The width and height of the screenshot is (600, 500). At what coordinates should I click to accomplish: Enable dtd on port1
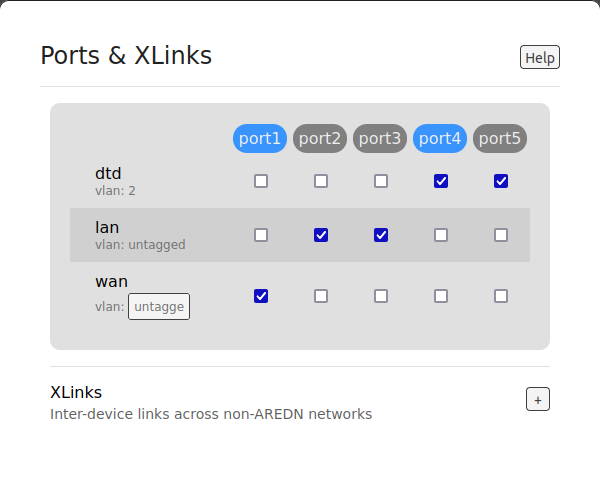pyautogui.click(x=261, y=181)
